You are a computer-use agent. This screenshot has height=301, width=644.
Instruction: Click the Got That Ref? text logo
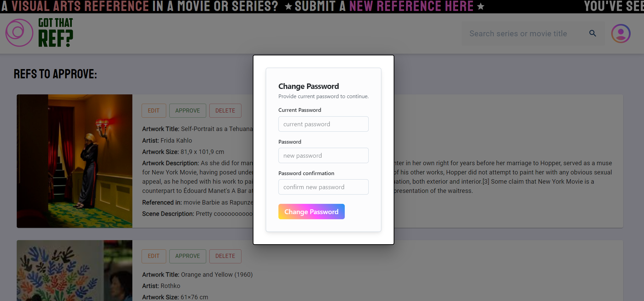pyautogui.click(x=55, y=33)
